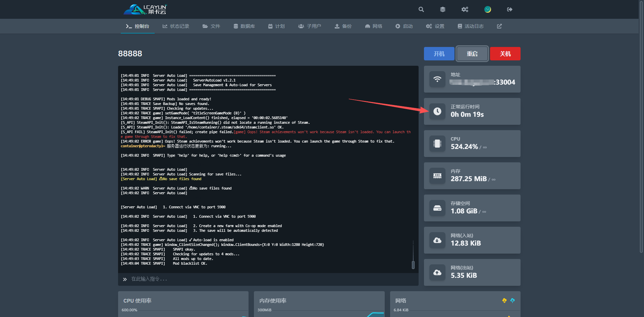Switch to the 文件 tab
Viewport: 644px width, 317px height.
[x=211, y=26]
